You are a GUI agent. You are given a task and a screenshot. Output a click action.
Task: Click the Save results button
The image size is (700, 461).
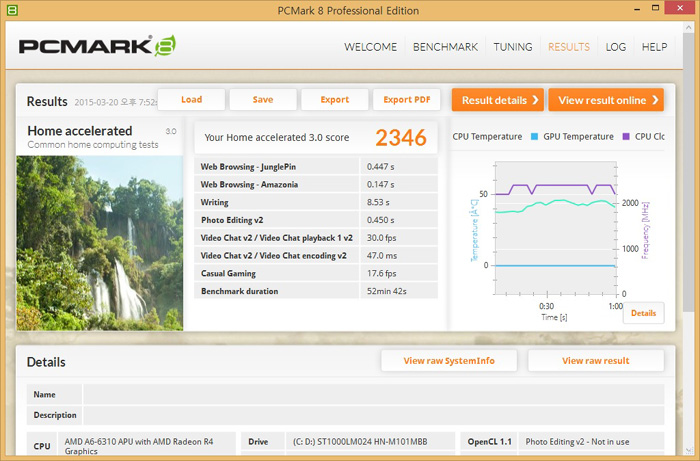(263, 100)
